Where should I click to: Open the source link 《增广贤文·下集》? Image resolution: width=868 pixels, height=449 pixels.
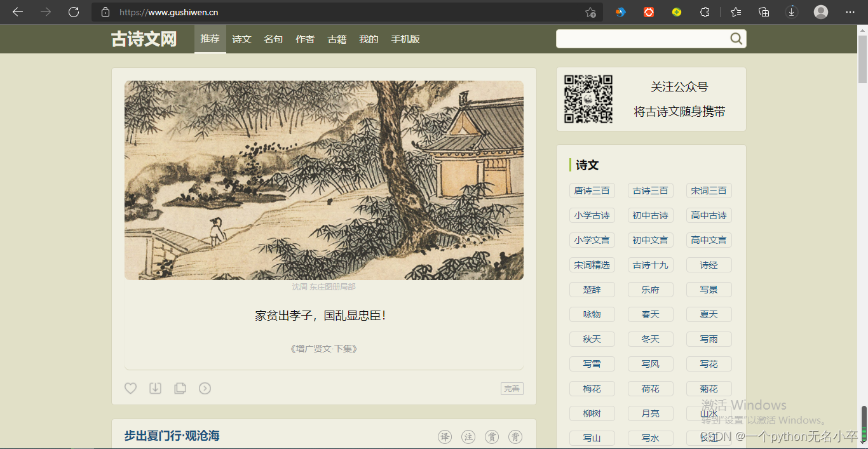coord(324,349)
